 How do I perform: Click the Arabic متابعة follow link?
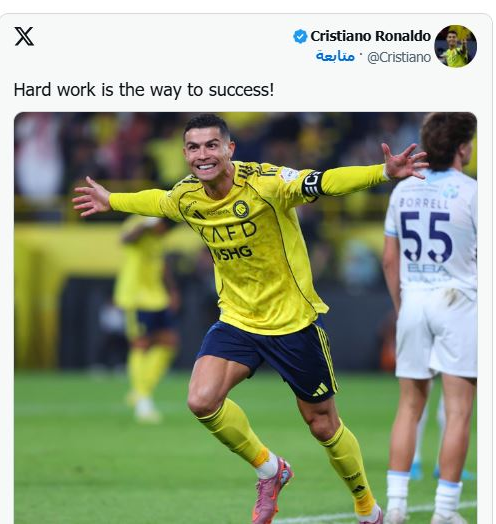335,56
